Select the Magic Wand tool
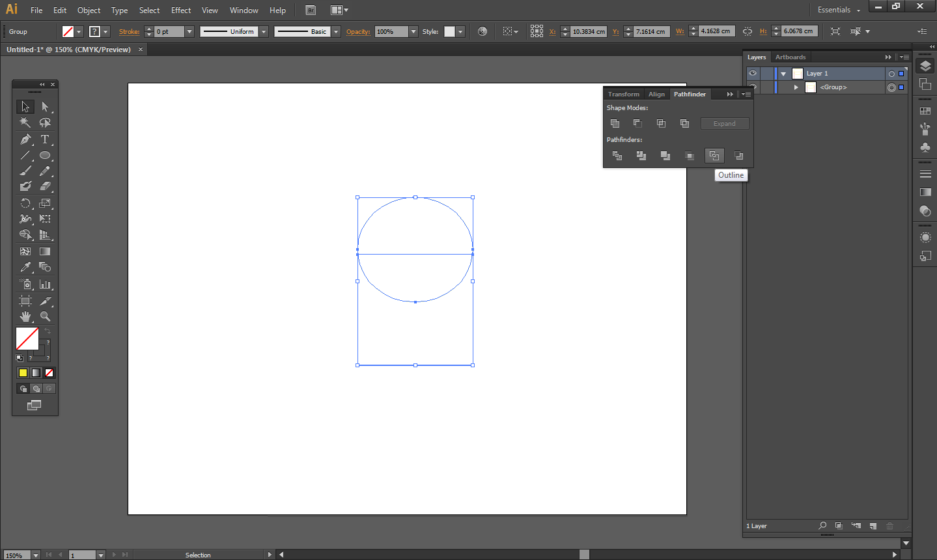This screenshot has height=560, width=937. click(23, 122)
